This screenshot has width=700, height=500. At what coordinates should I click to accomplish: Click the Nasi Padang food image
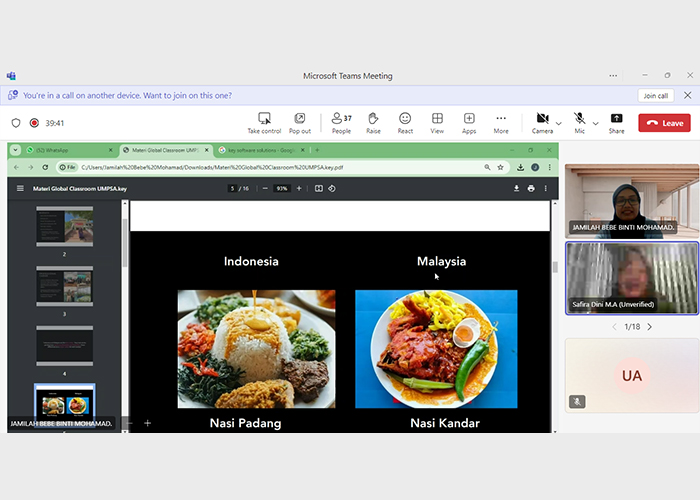(256, 349)
